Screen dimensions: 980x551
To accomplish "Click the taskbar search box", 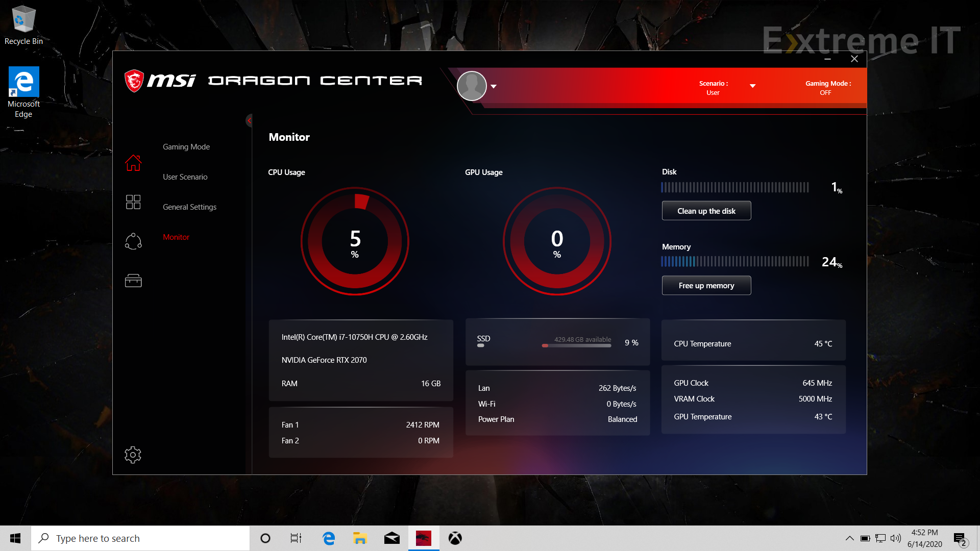I will pyautogui.click(x=140, y=538).
